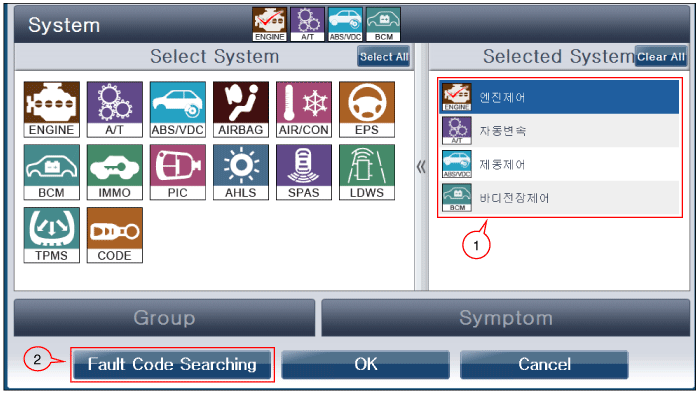Screen dimensions: 700x394
Task: Switch to the Symptom tab
Action: pyautogui.click(x=505, y=318)
